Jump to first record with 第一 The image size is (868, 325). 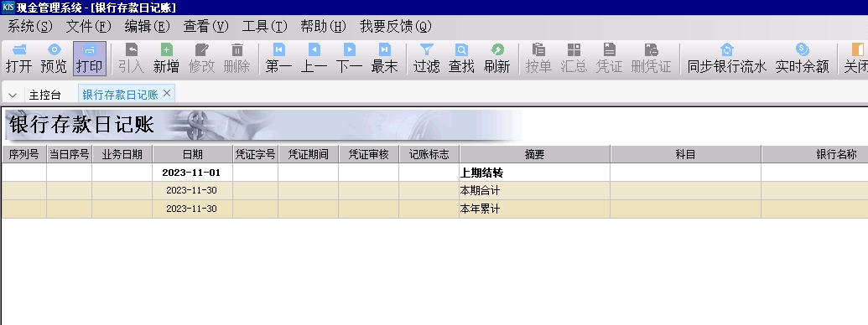pyautogui.click(x=279, y=58)
